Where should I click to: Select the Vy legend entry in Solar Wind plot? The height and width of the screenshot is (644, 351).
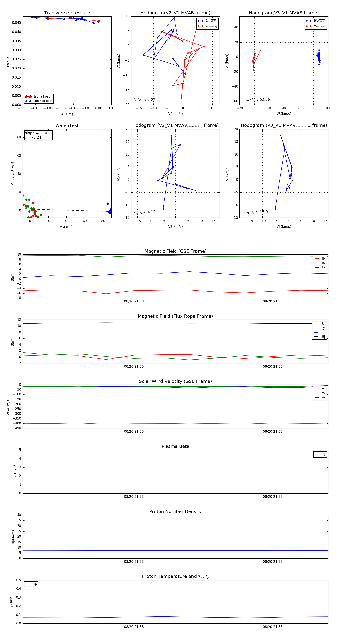click(x=320, y=393)
